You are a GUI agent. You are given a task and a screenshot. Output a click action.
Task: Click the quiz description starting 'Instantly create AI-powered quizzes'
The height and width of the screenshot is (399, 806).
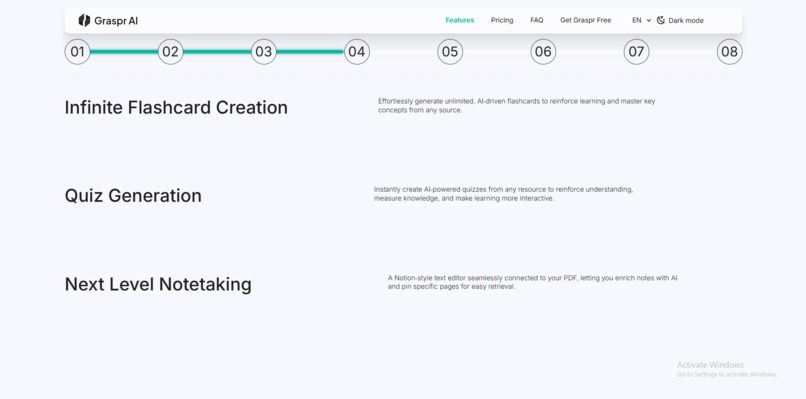503,194
